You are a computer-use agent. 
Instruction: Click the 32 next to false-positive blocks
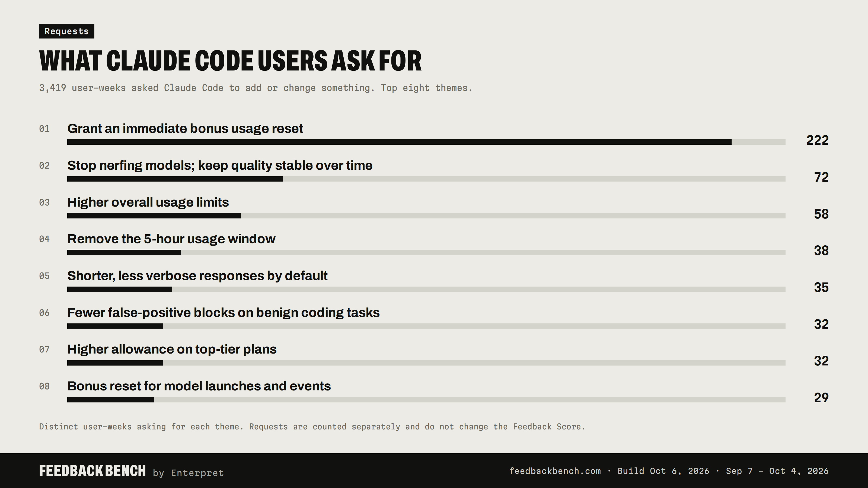pos(821,324)
